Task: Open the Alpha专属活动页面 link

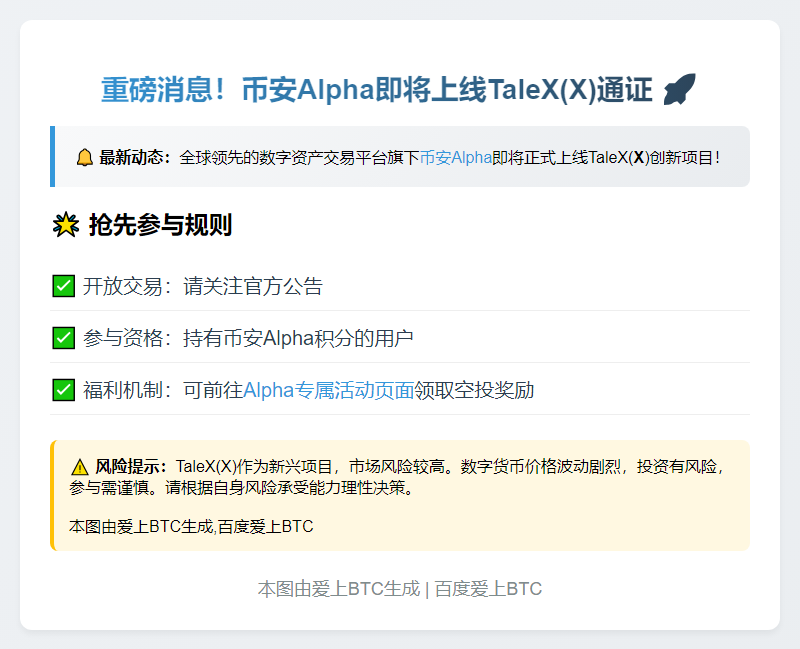Action: pyautogui.click(x=329, y=390)
